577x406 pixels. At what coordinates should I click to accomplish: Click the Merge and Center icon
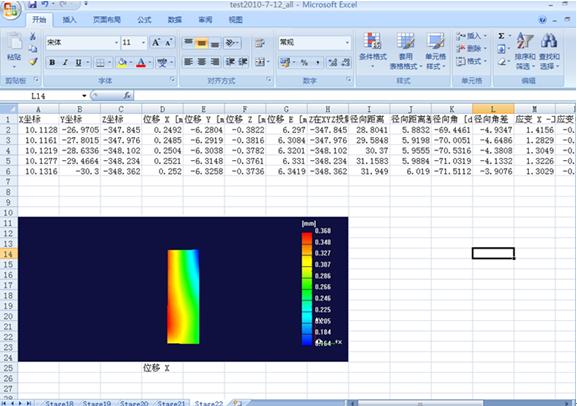(x=260, y=62)
